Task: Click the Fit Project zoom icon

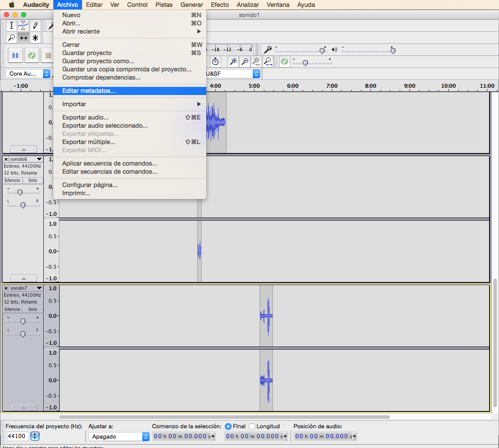Action: pos(268,62)
